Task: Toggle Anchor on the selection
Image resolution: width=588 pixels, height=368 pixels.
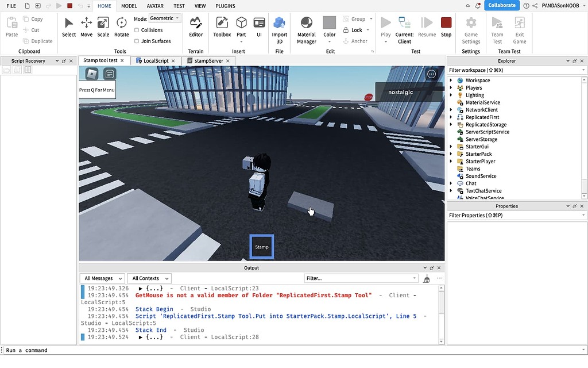Action: [355, 41]
